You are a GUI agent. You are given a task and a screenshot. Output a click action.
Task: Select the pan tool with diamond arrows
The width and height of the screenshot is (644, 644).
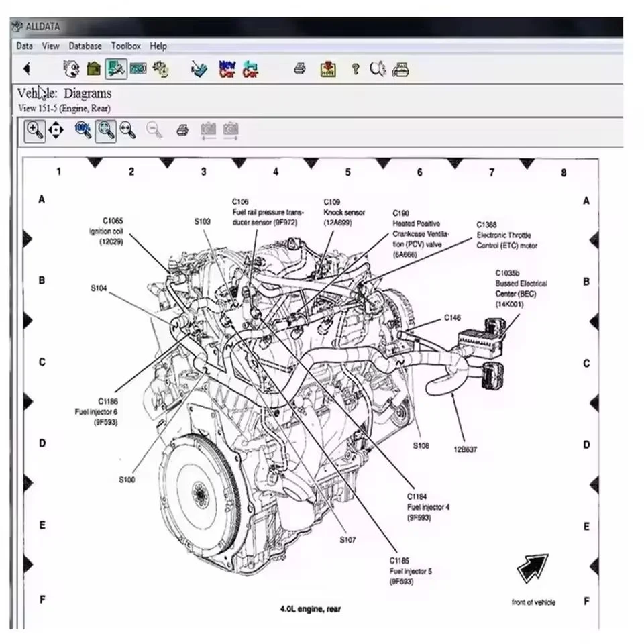(56, 130)
